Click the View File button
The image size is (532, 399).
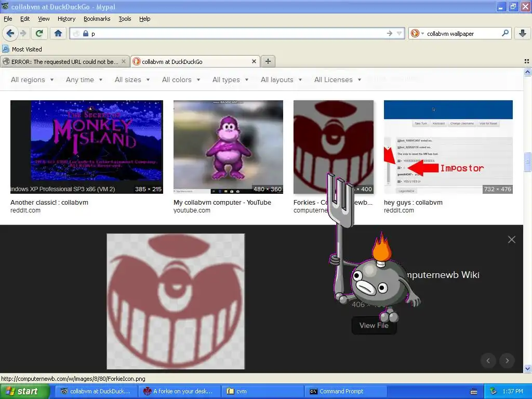[374, 325]
